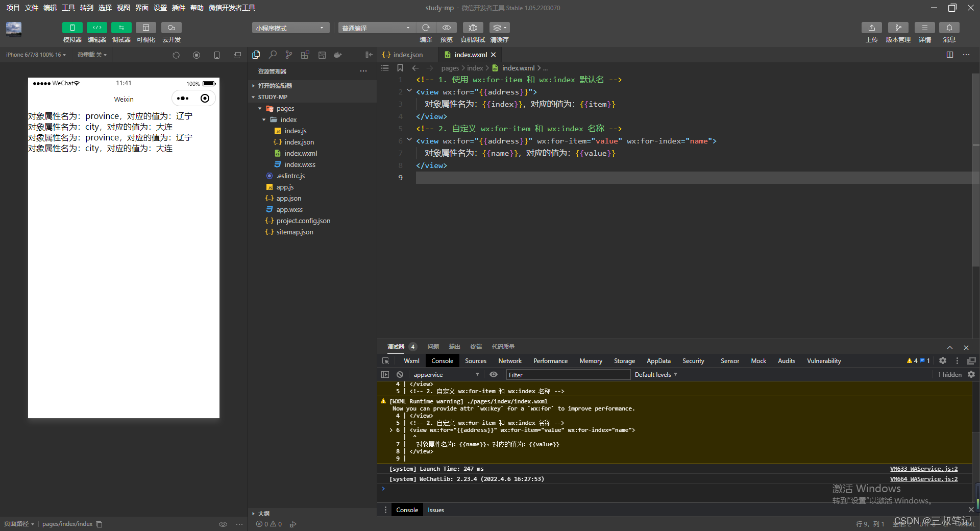Click the element inspector picker icon
This screenshot has width=980, height=531.
(x=386, y=361)
